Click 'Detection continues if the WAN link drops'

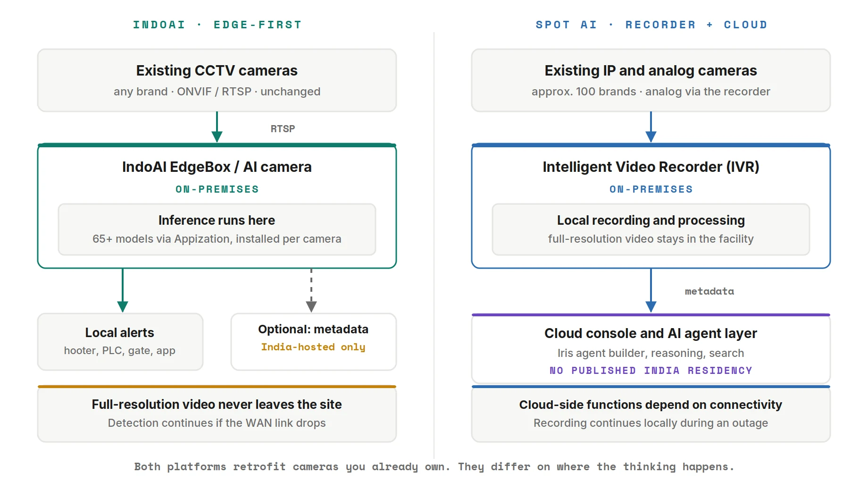217,423
